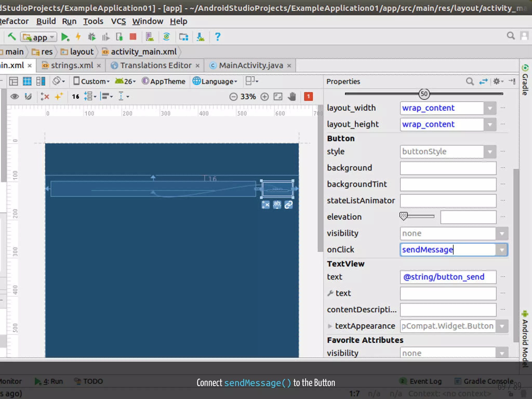Open the Gradle side panel
532x399 pixels.
[525, 80]
